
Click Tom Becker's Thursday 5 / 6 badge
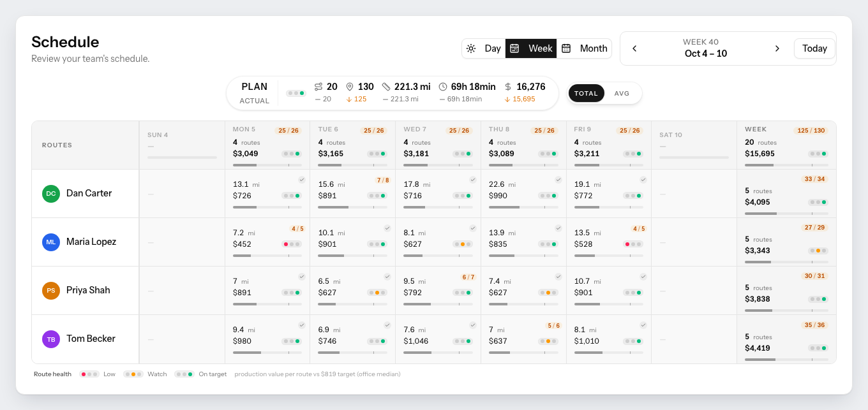tap(553, 325)
